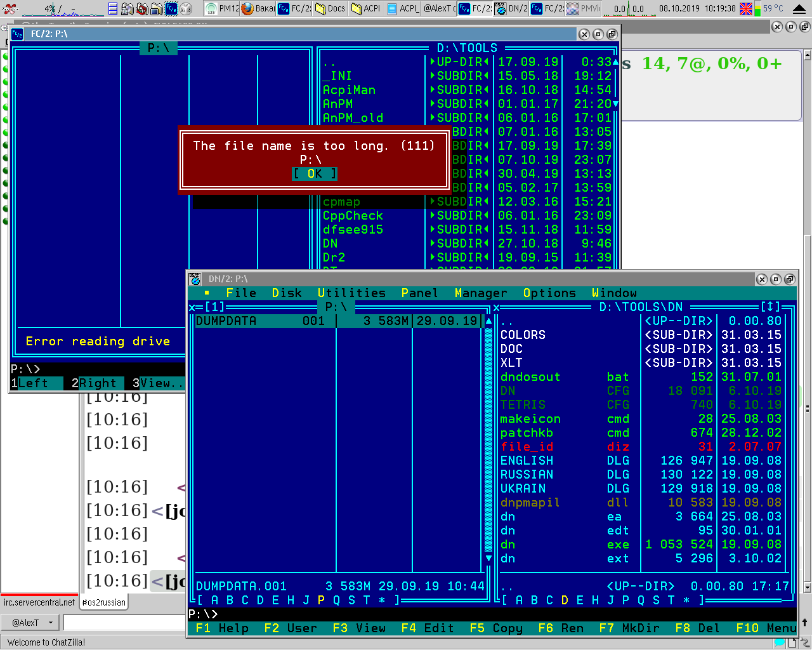Click F4 Edit in DN/2 function bar
The height and width of the screenshot is (650, 812).
pos(428,628)
